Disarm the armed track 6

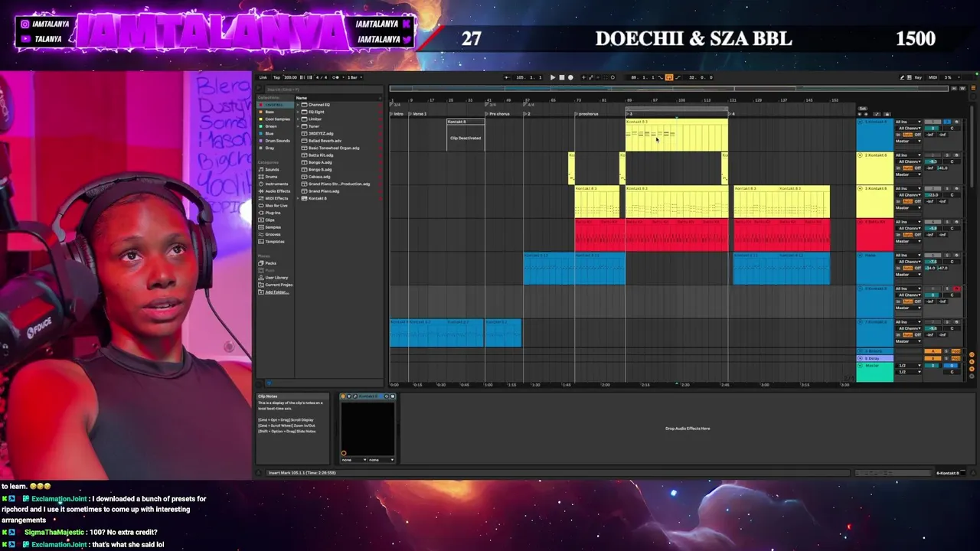coord(956,289)
